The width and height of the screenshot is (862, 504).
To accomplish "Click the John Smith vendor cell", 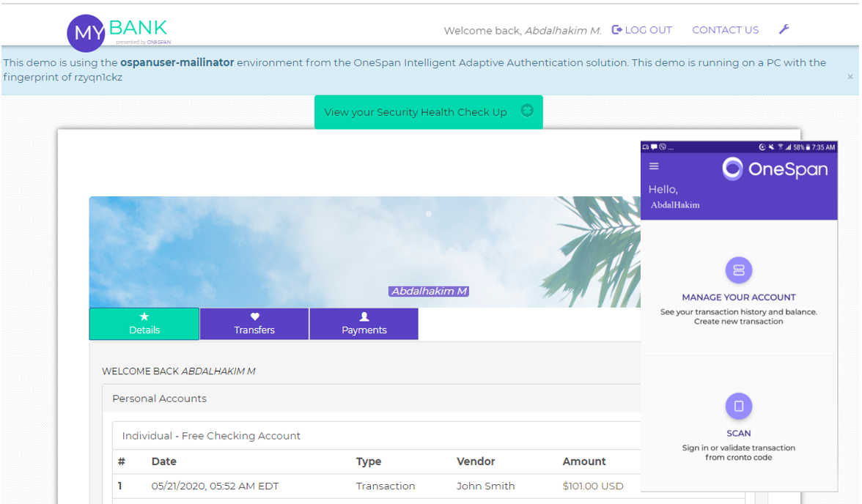I will 485,486.
